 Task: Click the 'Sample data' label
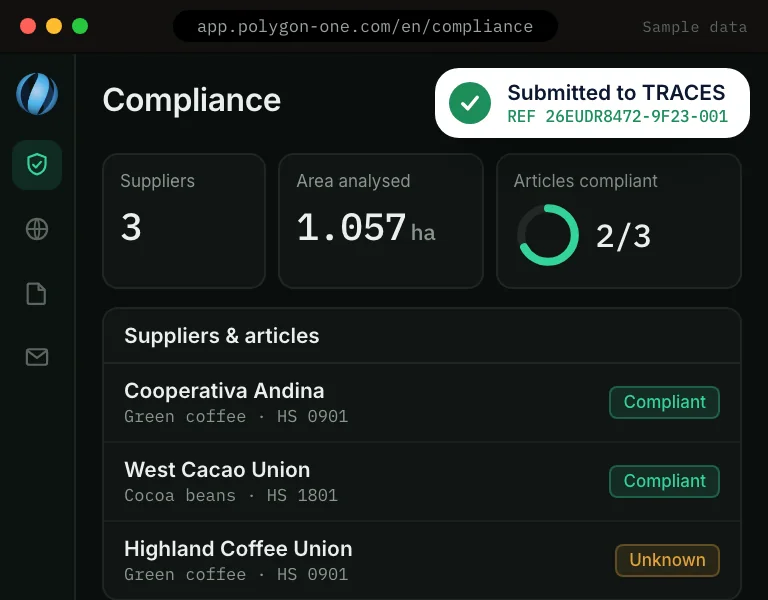pyautogui.click(x=695, y=27)
